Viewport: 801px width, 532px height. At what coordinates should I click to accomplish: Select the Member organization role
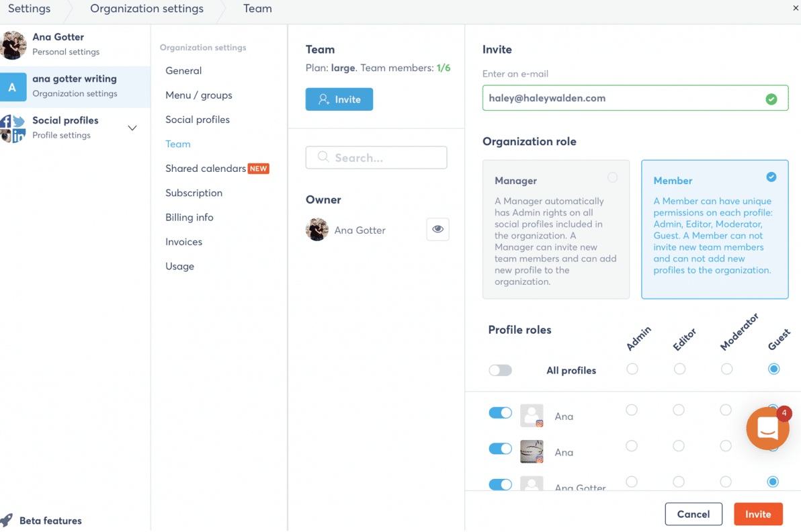pos(715,229)
